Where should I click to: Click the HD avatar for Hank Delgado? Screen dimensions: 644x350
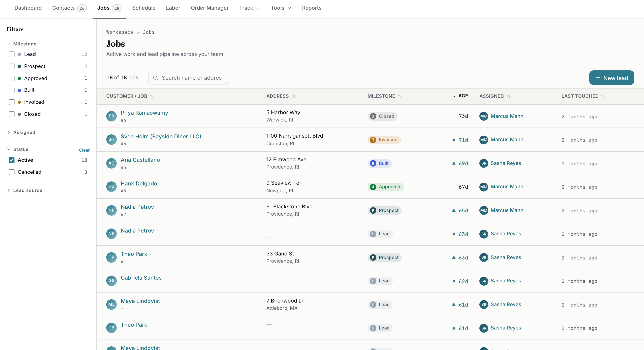111,187
